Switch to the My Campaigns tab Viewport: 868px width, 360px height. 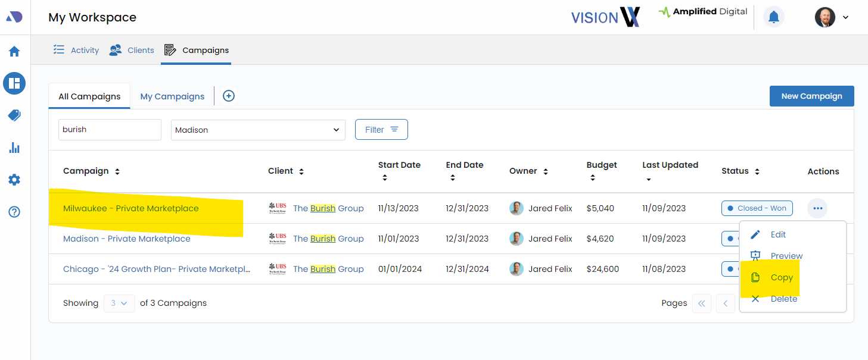(172, 96)
